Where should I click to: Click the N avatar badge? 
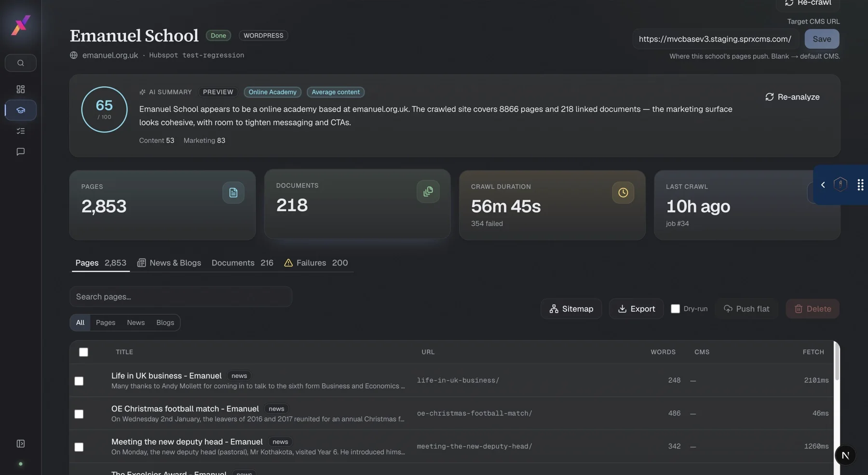[x=845, y=455]
